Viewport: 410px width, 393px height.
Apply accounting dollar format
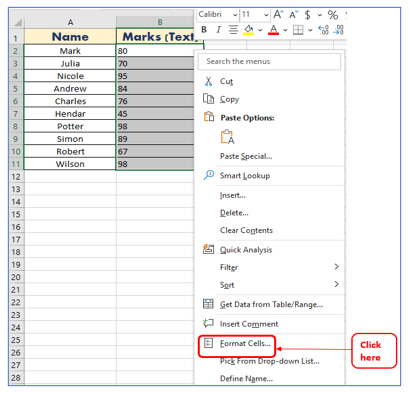point(307,15)
